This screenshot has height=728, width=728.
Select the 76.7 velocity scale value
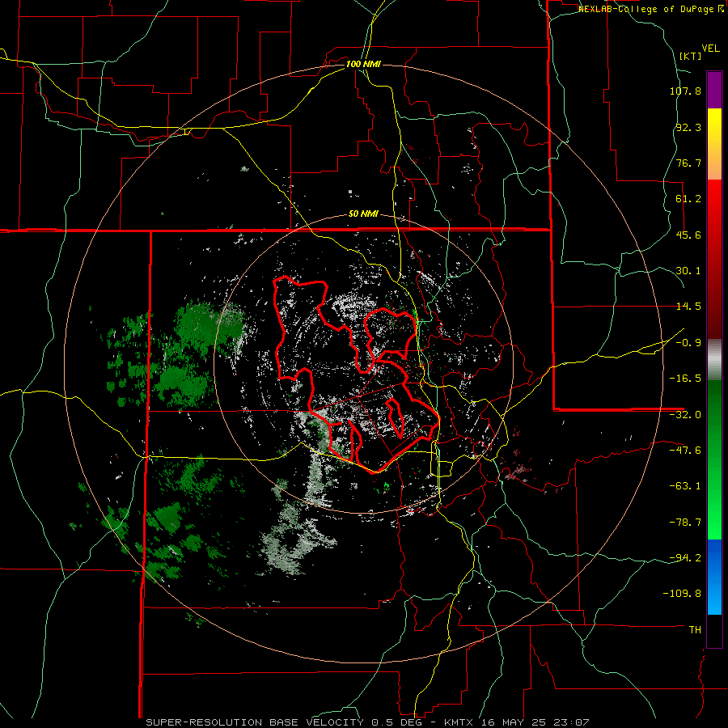pyautogui.click(x=688, y=163)
